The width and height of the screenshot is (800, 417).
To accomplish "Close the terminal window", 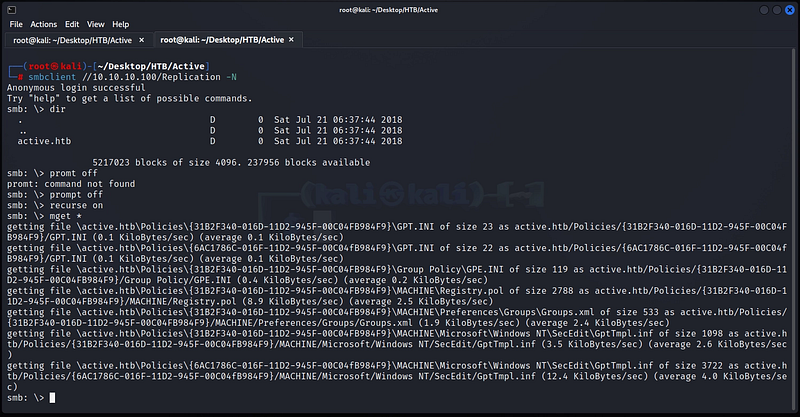I will (789, 10).
